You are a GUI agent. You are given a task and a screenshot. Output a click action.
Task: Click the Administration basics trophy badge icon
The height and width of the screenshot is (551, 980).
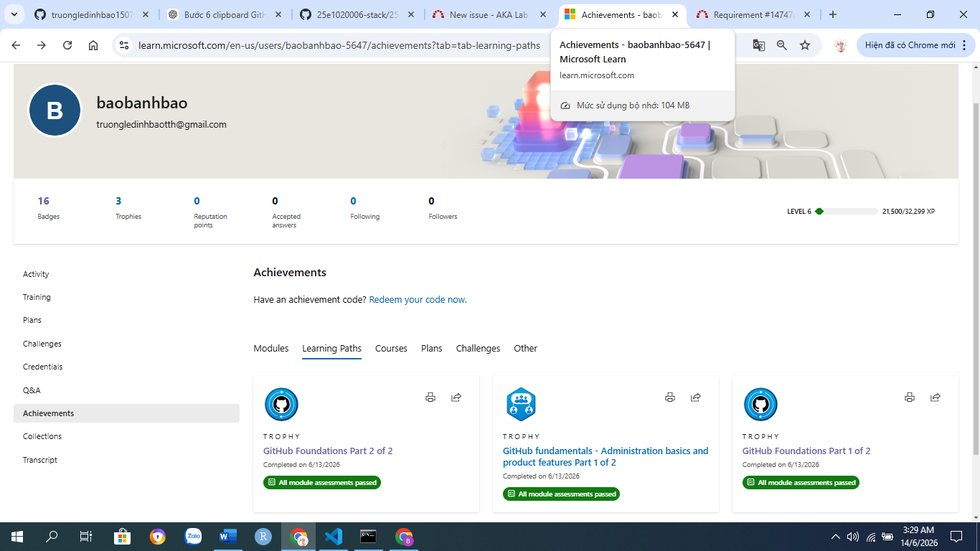(521, 405)
